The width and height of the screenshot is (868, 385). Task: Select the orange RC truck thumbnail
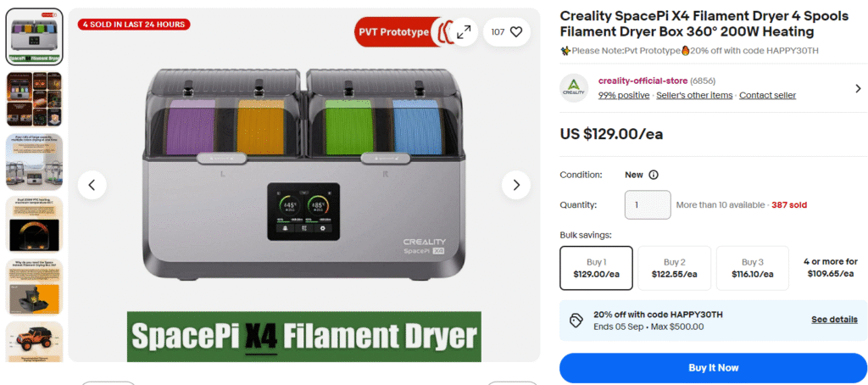[34, 341]
